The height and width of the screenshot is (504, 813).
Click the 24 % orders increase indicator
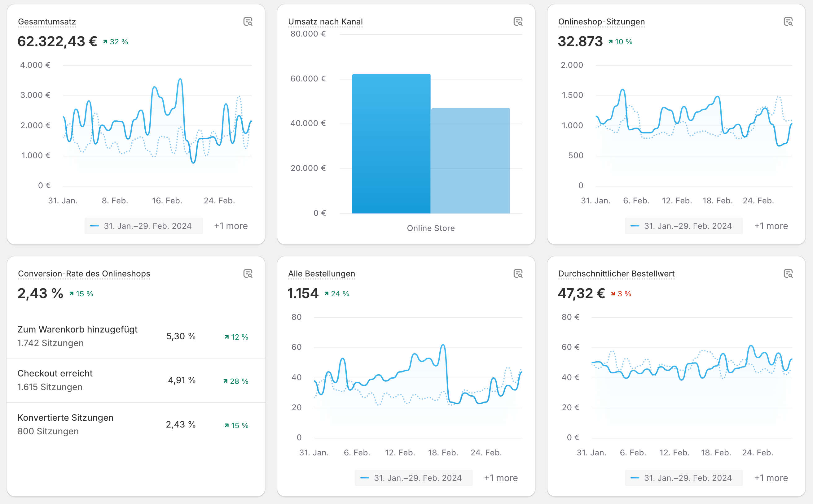coord(336,294)
